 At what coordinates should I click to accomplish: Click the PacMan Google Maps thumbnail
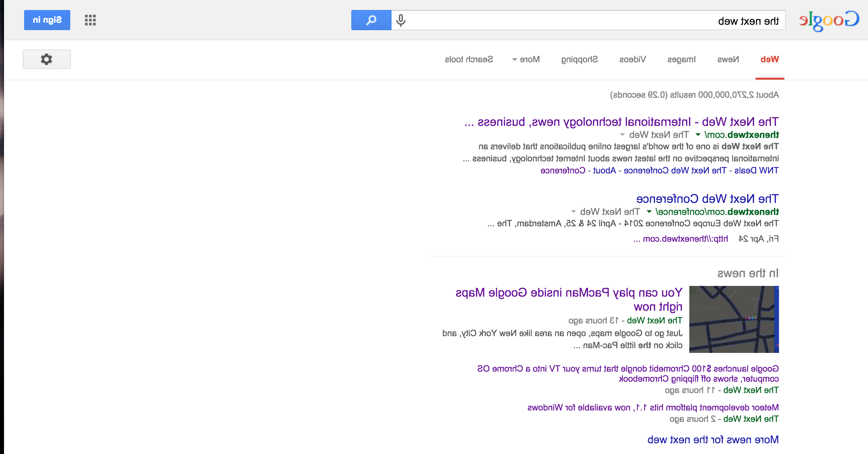coord(734,319)
